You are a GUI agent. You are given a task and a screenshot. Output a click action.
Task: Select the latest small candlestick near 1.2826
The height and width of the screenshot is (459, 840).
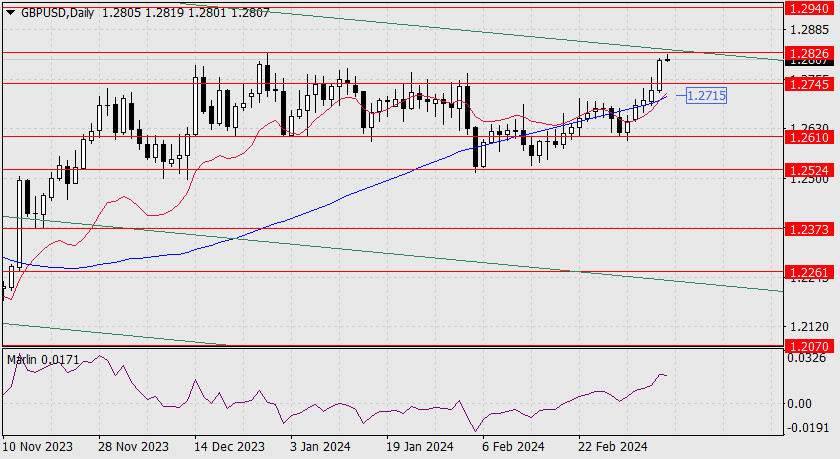click(668, 59)
